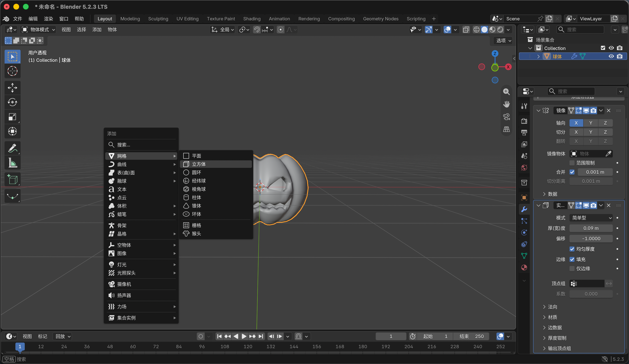629x364 pixels.
Task: Enable 仅边缘 checkbox
Action: tap(572, 269)
